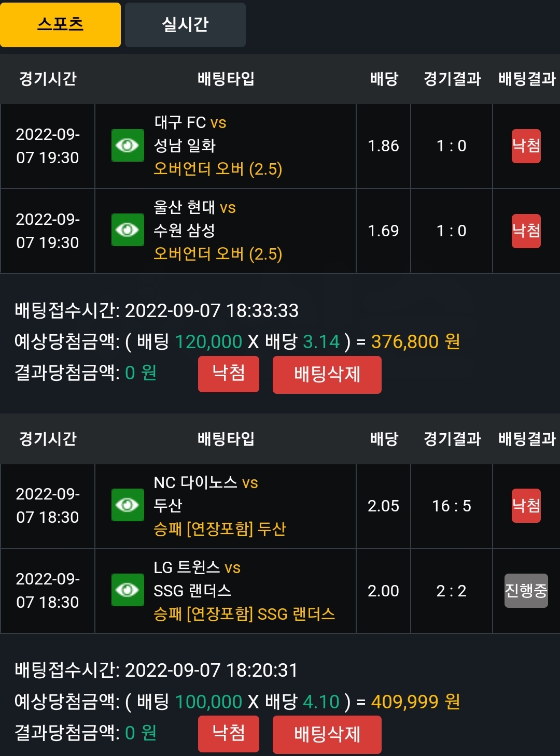Open the eye icon for 대구 FC match
Viewport: 560px width, 756px height.
point(128,146)
